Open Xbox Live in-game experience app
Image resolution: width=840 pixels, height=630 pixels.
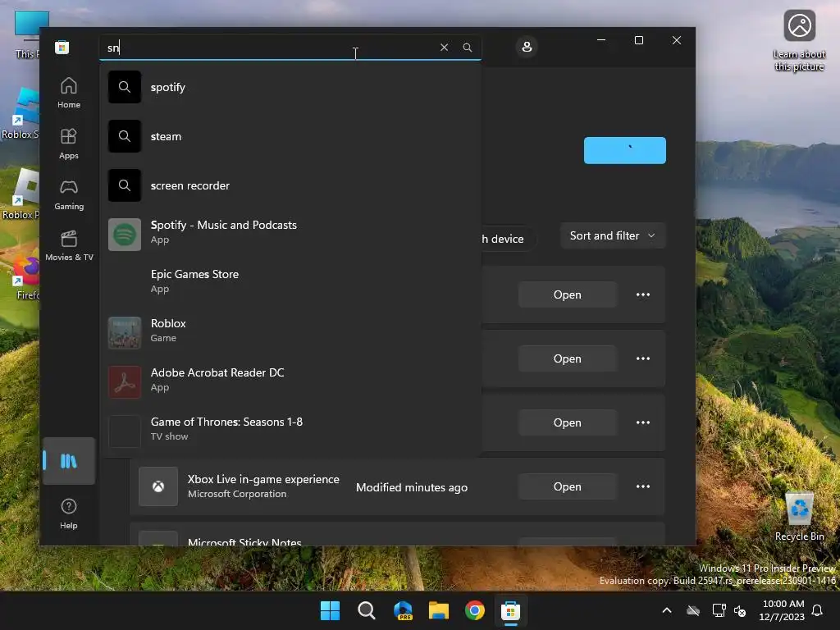click(568, 487)
